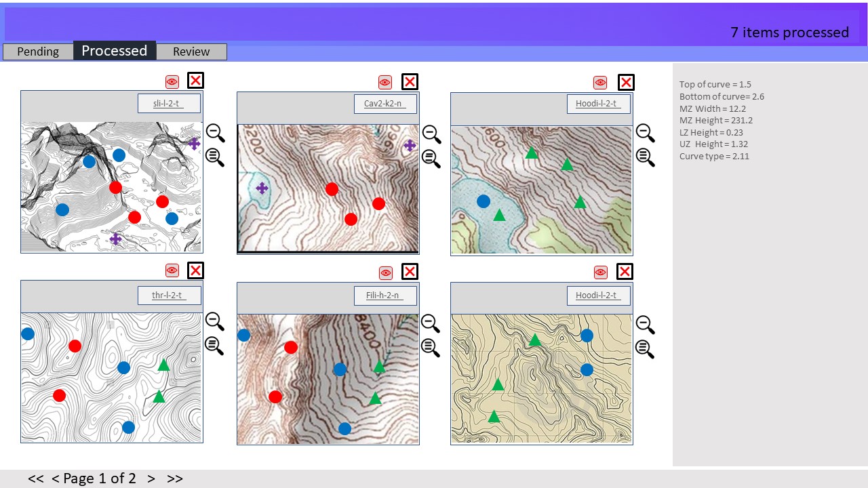Click the red X above sli-l-2-t map
The width and height of the screenshot is (868, 488).
pos(195,81)
